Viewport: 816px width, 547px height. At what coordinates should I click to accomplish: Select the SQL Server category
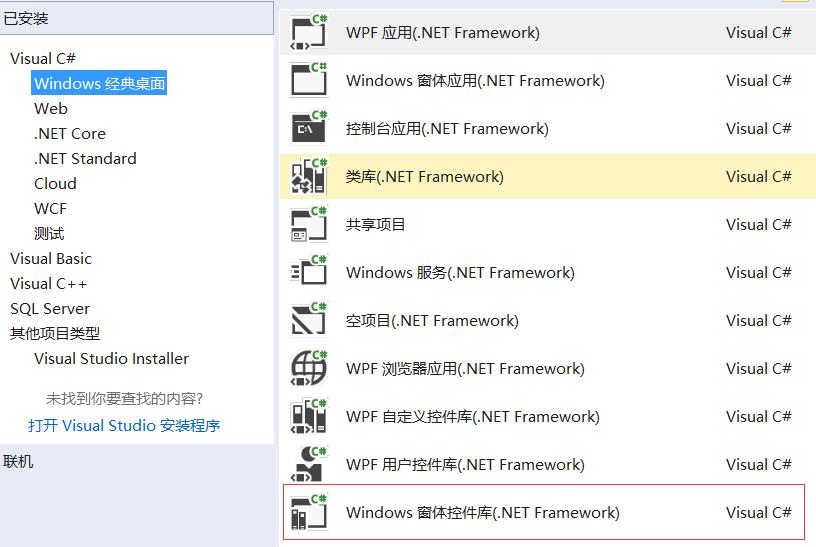pos(50,308)
